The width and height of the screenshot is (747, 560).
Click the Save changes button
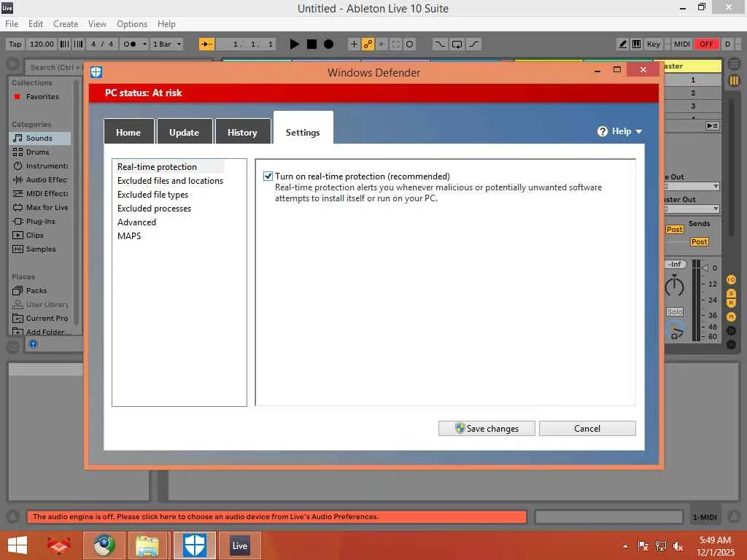(x=487, y=428)
